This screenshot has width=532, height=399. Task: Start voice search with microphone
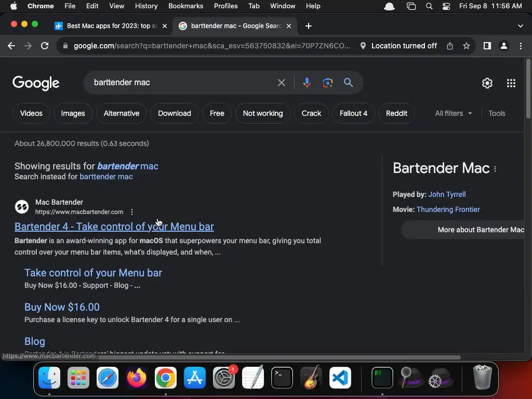point(307,83)
